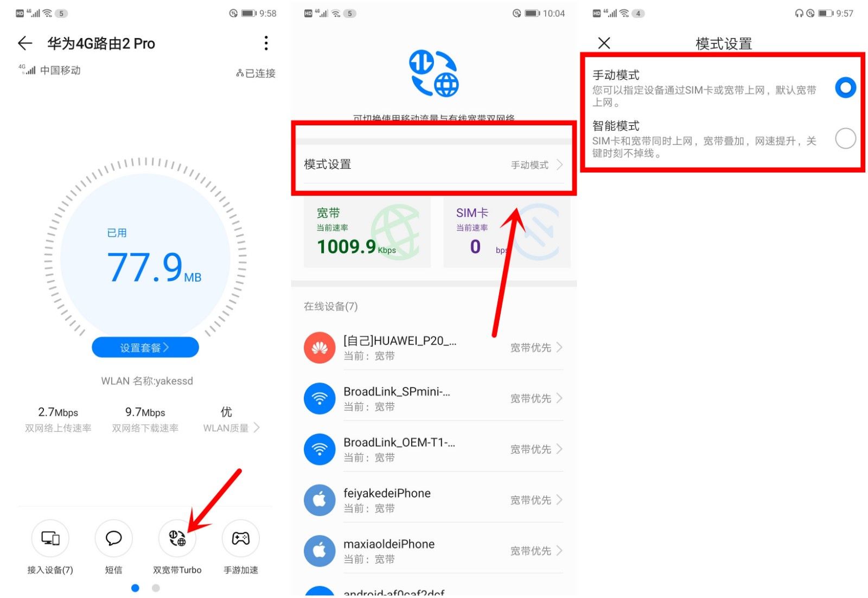This screenshot has height=598, width=868.
Task: Open 双宽带Turbo feature icon
Action: pos(177,538)
